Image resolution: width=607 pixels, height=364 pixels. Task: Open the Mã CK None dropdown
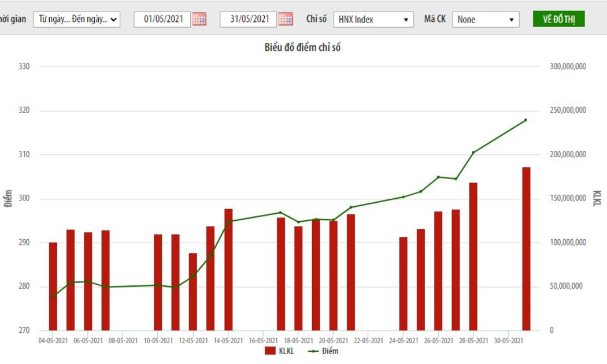click(x=486, y=19)
